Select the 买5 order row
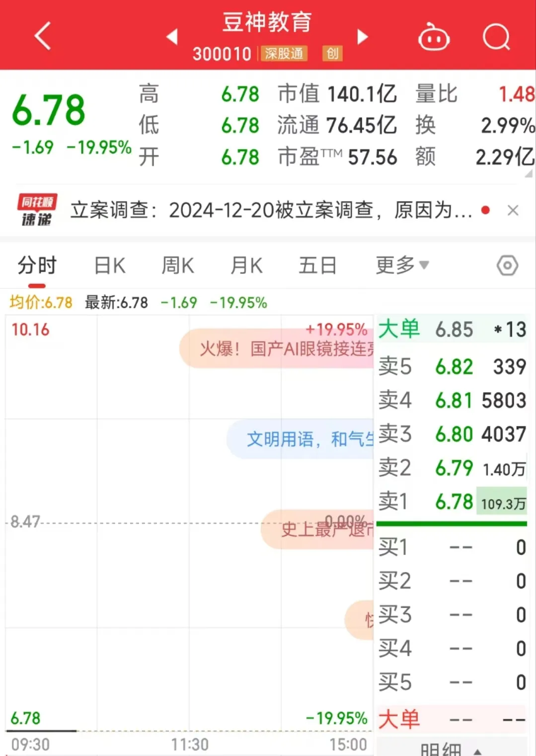The height and width of the screenshot is (756, 536). pos(452,683)
